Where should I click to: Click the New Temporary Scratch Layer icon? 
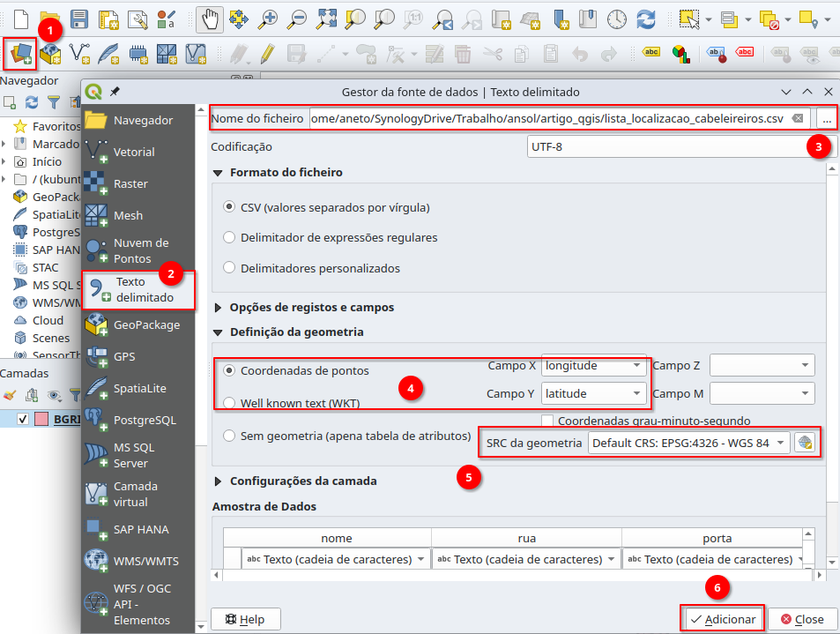click(x=138, y=54)
